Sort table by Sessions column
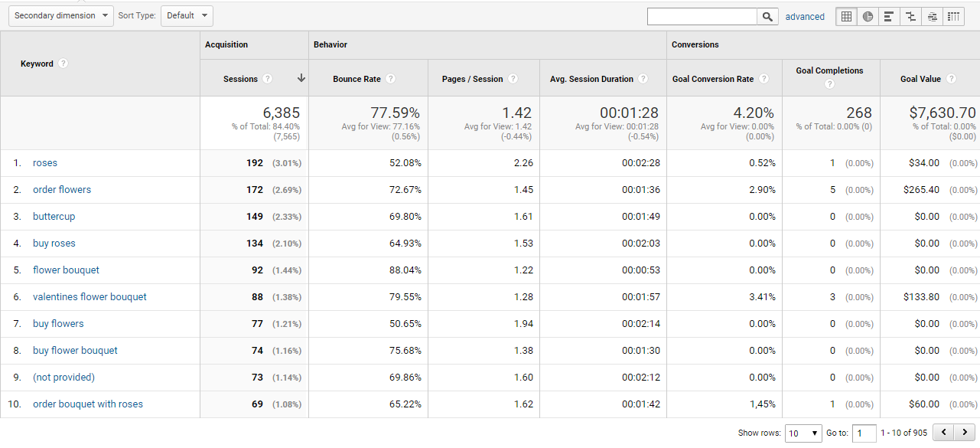Screen dimensions: 980x448 pyautogui.click(x=240, y=79)
